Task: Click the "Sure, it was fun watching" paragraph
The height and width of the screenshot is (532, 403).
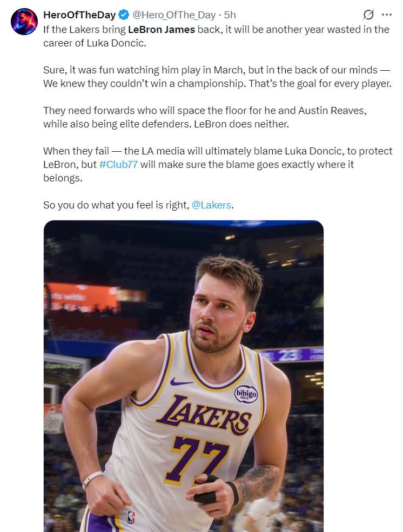Action: pyautogui.click(x=217, y=77)
